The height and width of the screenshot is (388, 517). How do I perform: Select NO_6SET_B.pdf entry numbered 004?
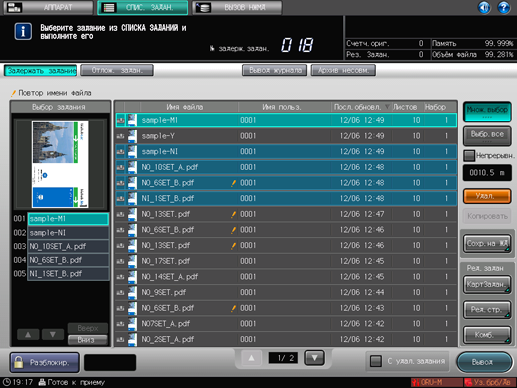(x=68, y=260)
